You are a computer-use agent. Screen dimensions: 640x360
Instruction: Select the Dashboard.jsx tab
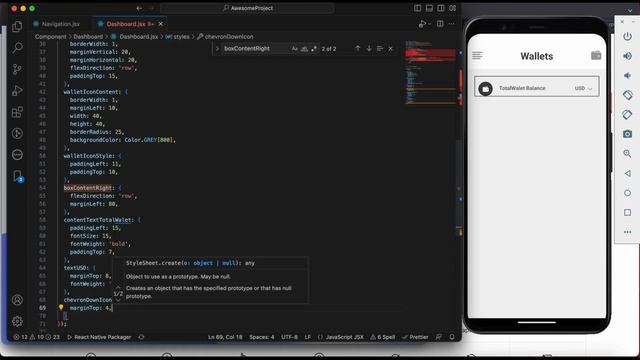click(126, 24)
